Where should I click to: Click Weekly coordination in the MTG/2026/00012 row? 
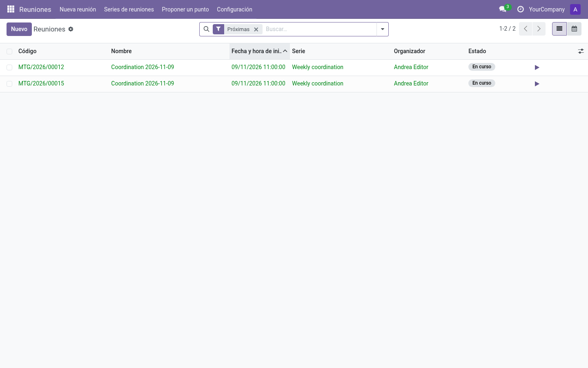pos(318,67)
